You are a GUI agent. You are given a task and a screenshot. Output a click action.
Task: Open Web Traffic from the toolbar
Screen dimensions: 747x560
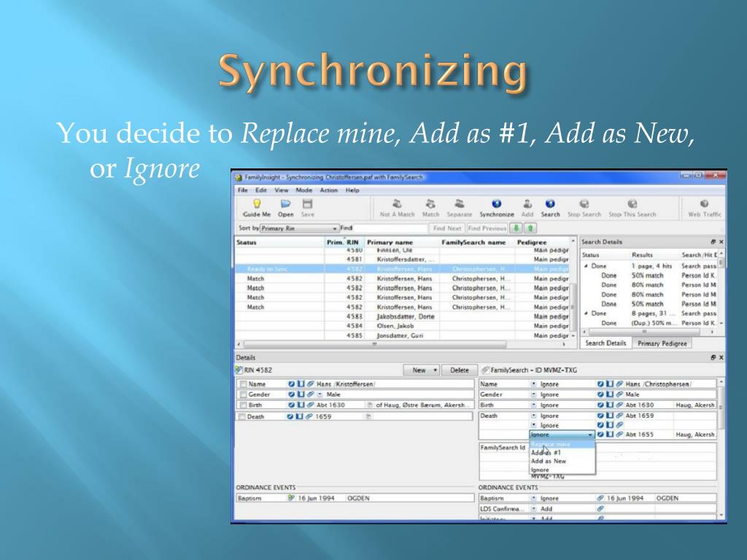(x=704, y=204)
